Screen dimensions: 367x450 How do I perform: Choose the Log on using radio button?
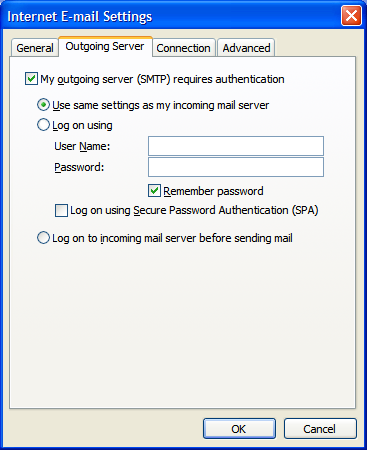43,125
